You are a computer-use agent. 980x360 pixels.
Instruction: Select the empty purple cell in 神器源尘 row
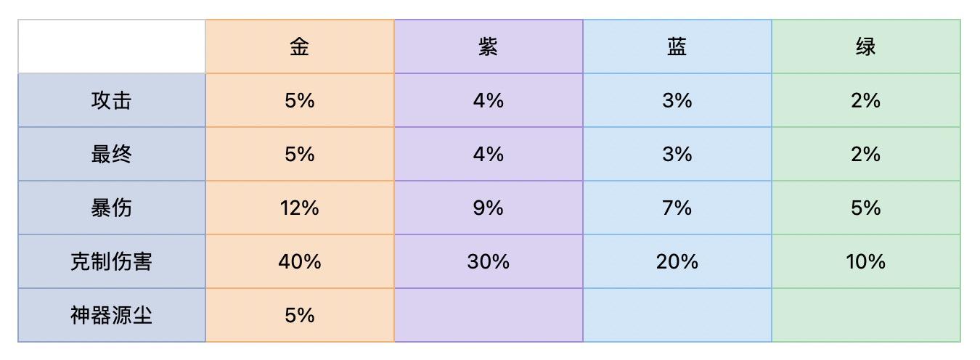click(489, 315)
